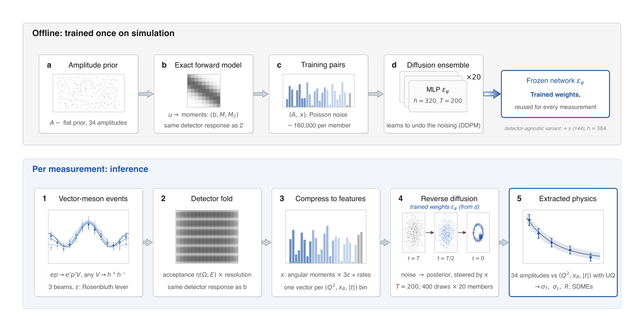Click 'reused for every measurement' text
This screenshot has width=644, height=327.
[x=555, y=107]
